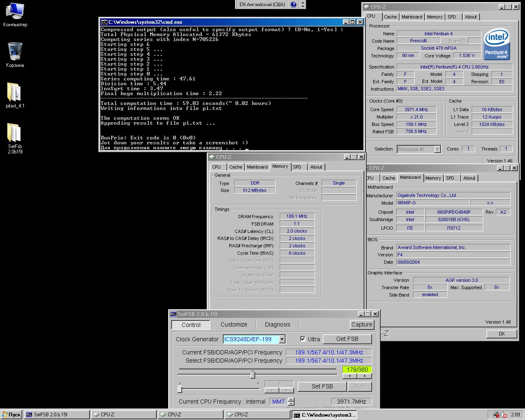
Task: Open About tab in CPU-Z motherboard window
Action: point(469,178)
